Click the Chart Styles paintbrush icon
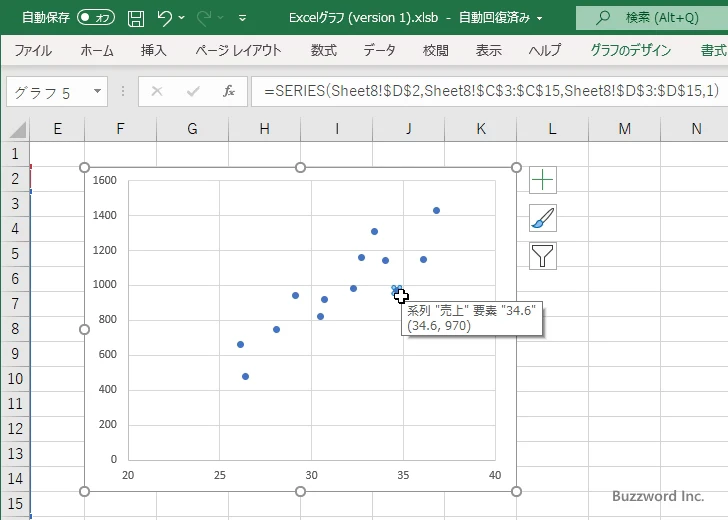 [543, 218]
